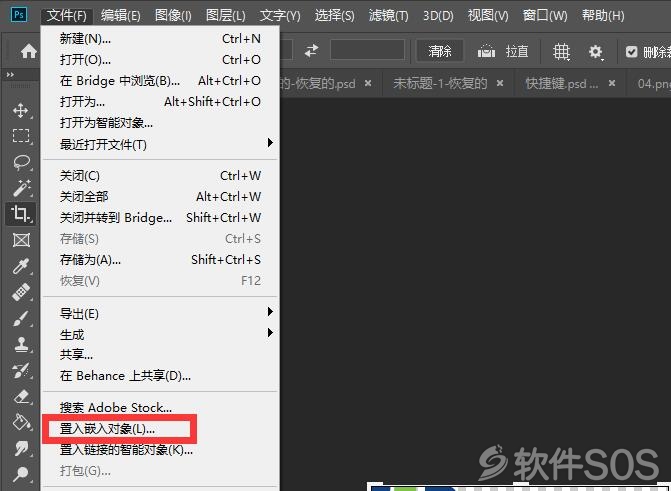Choose Browse in Bridge menu item

click(160, 80)
